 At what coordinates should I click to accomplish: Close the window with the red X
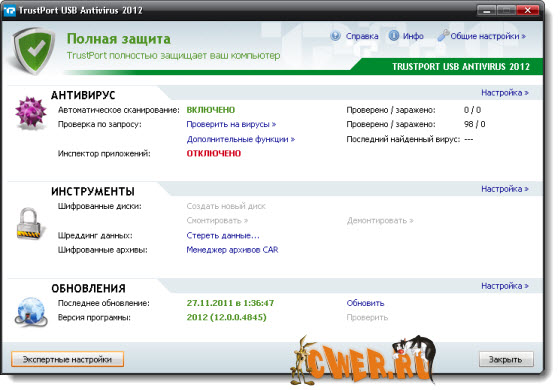pos(528,10)
